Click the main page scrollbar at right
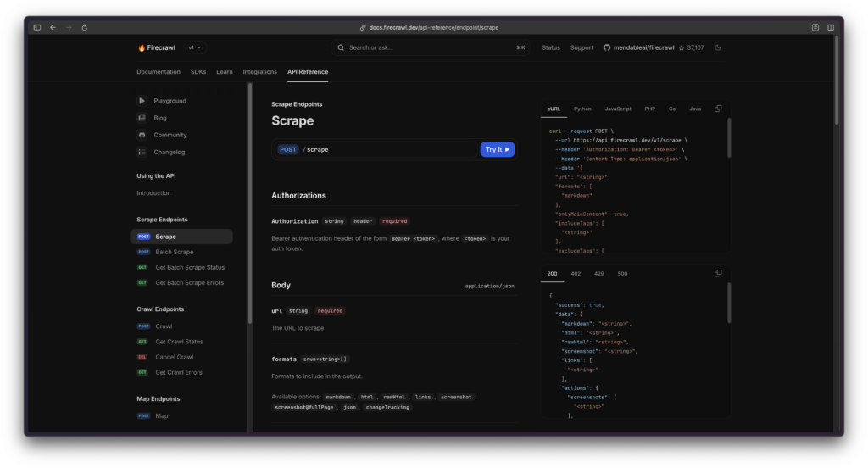 pyautogui.click(x=837, y=82)
